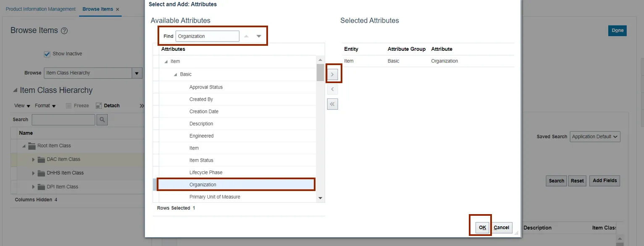Screen dimensions: 644x246
Task: Close the Browse Items tab
Action: point(118,9)
